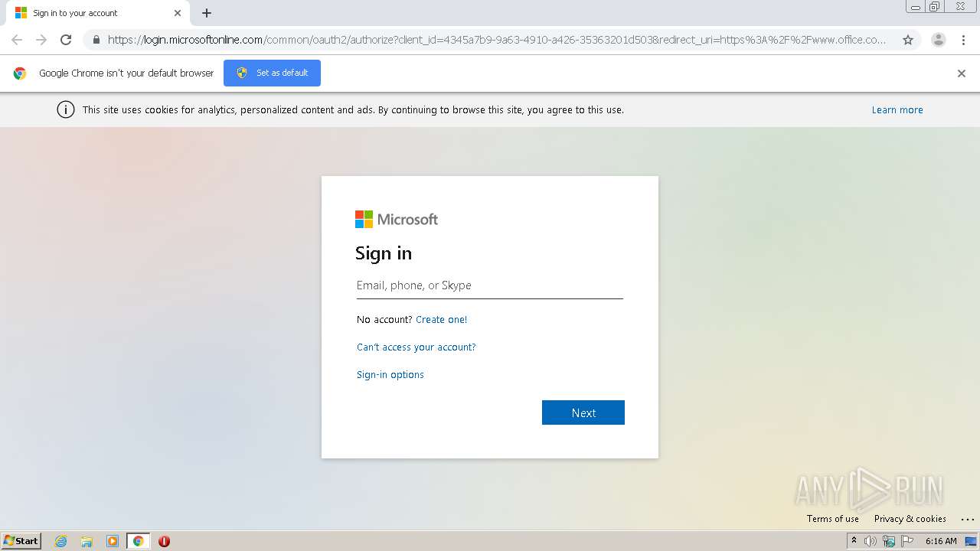Image resolution: width=980 pixels, height=551 pixels.
Task: Click the footer ellipsis more options
Action: [x=967, y=519]
